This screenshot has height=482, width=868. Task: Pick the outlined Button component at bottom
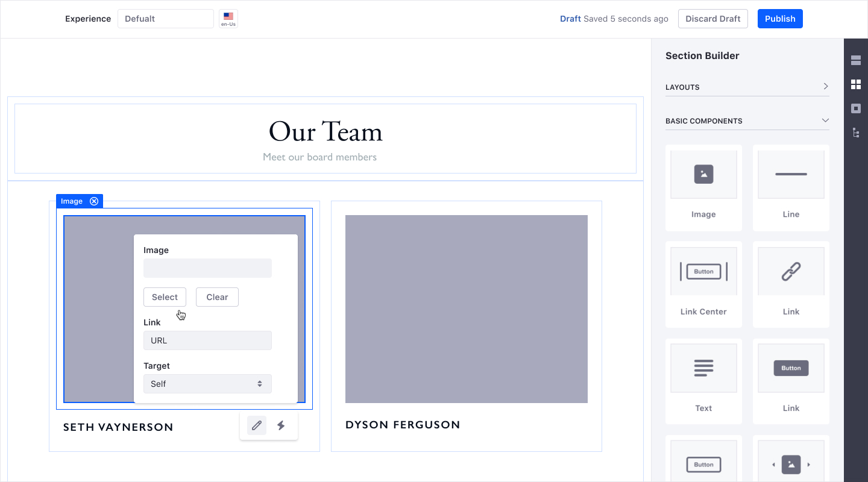coord(703,459)
